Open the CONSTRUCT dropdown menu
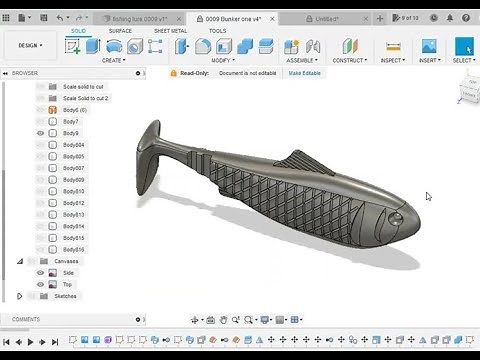Screen dimensions: 480x360 (350, 60)
